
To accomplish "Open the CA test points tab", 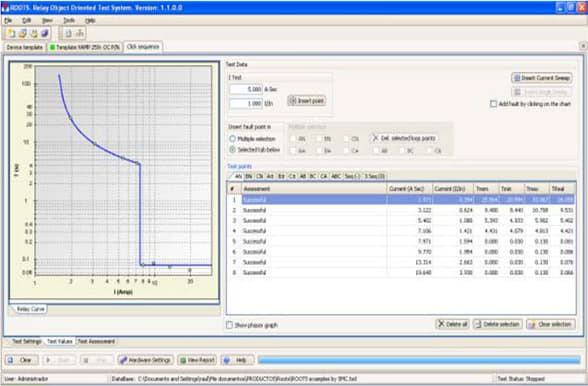I will pos(324,176).
